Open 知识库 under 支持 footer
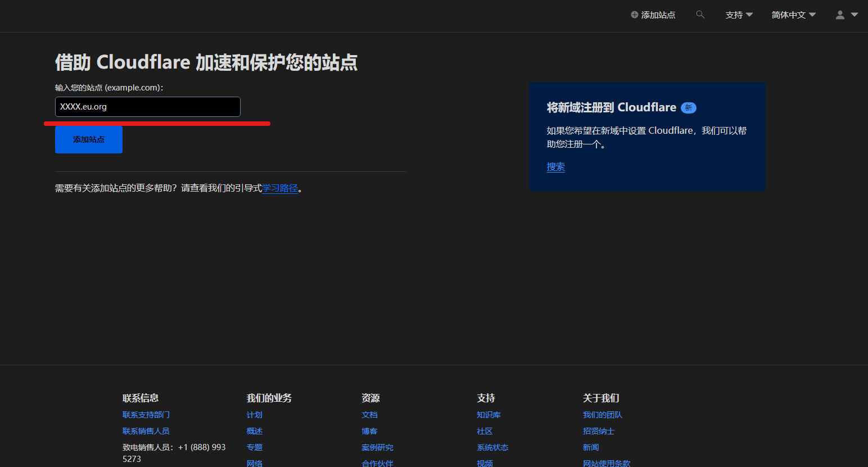The width and height of the screenshot is (868, 467). [x=489, y=415]
